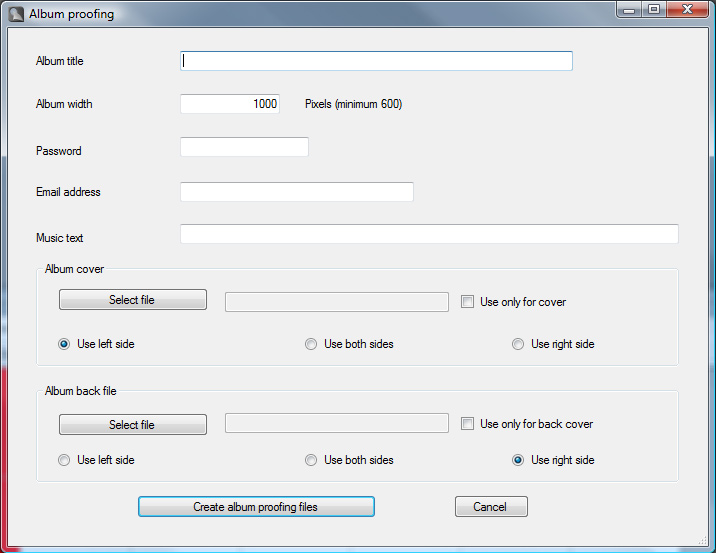Screen dimensions: 716x553
Task: Close the Album proofing window
Action: point(687,10)
